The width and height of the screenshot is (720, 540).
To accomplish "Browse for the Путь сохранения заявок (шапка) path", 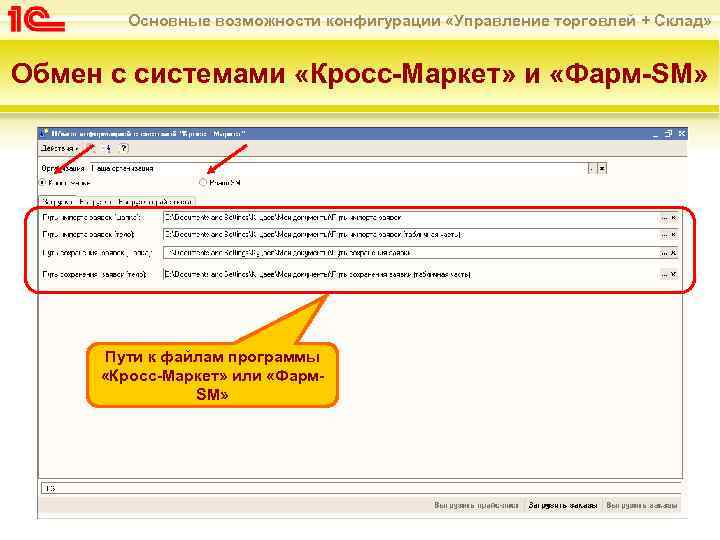I will pyautogui.click(x=664, y=253).
